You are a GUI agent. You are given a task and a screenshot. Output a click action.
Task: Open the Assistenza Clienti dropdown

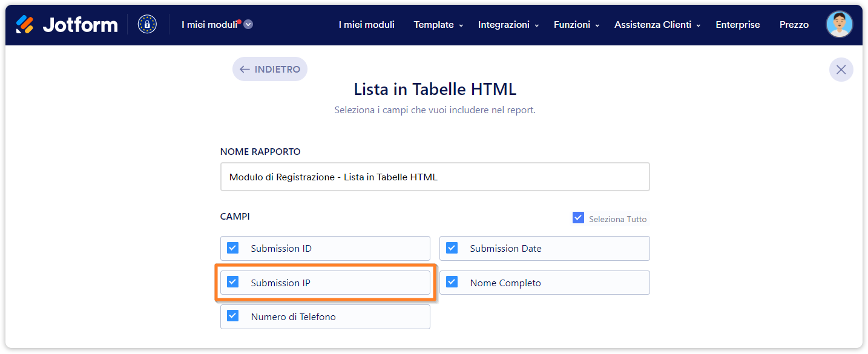tap(657, 25)
